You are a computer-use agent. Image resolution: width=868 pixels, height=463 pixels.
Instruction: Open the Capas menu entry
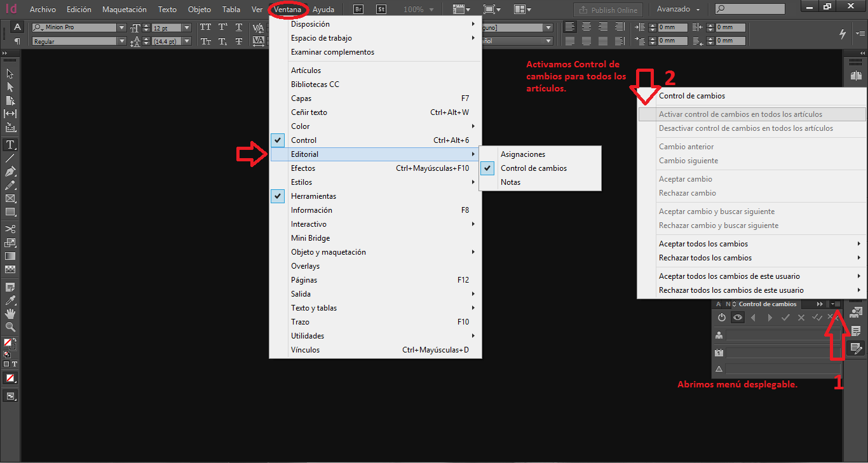click(x=301, y=98)
